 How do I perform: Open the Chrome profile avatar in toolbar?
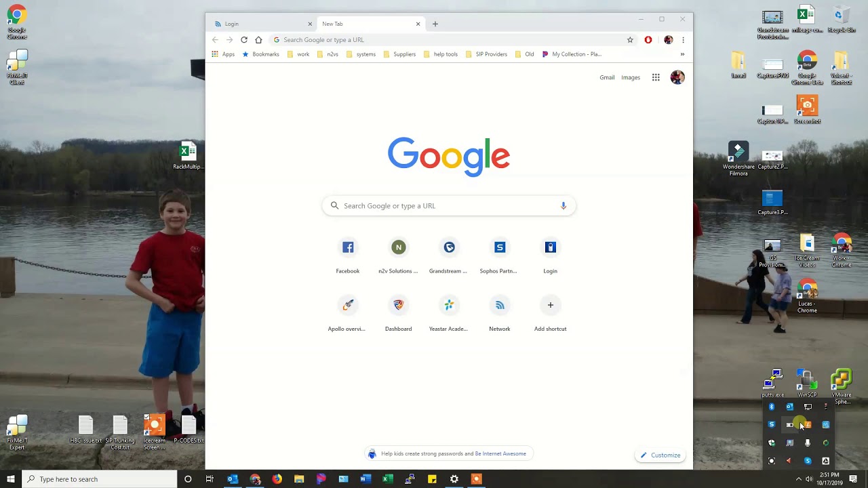pos(668,40)
